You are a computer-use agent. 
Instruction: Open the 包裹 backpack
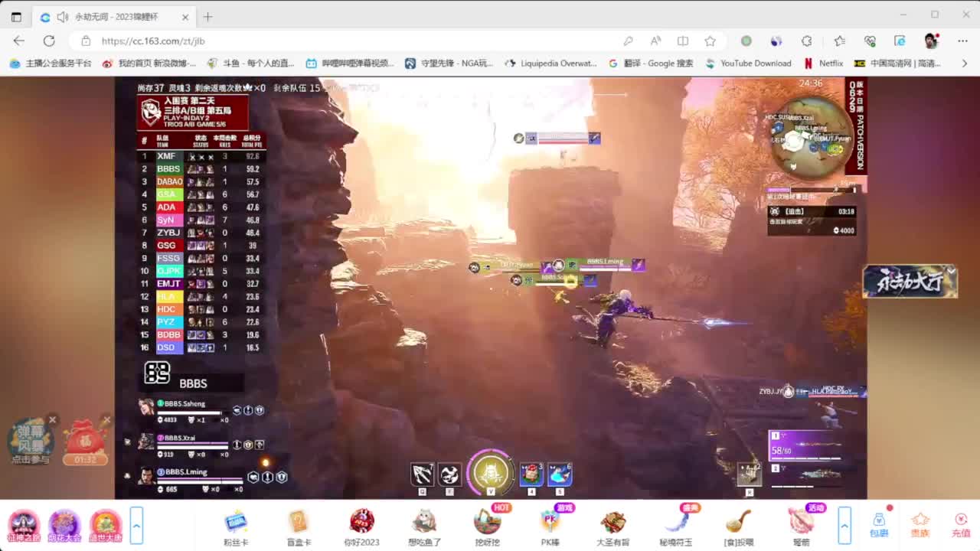point(879,525)
